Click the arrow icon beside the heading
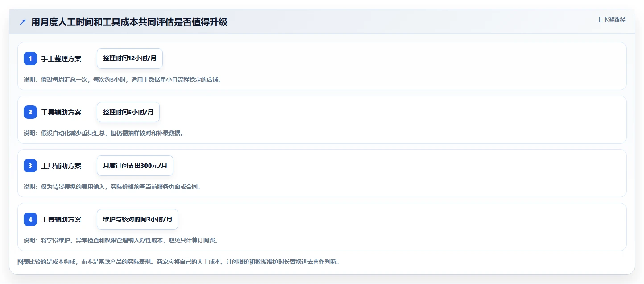 pos(23,22)
